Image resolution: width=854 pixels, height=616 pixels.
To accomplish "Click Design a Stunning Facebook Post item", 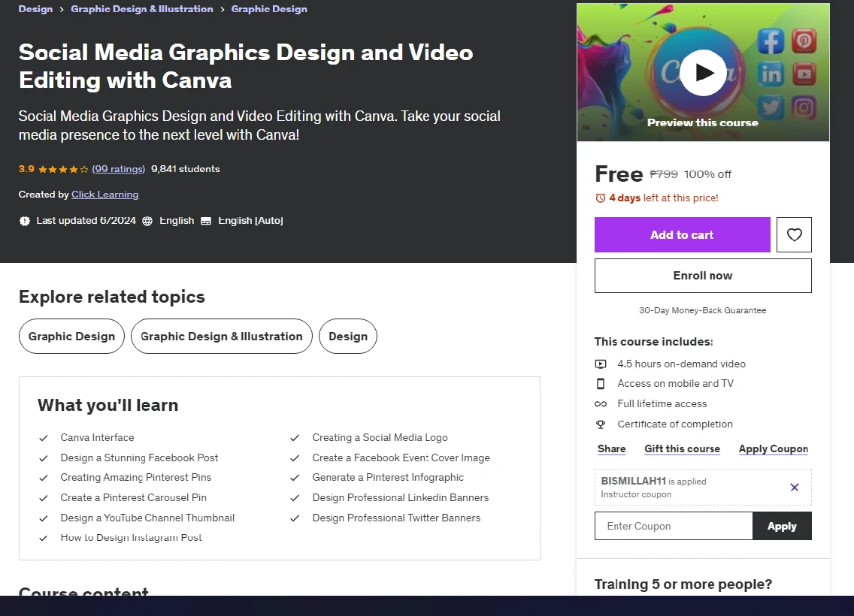I will pyautogui.click(x=139, y=457).
